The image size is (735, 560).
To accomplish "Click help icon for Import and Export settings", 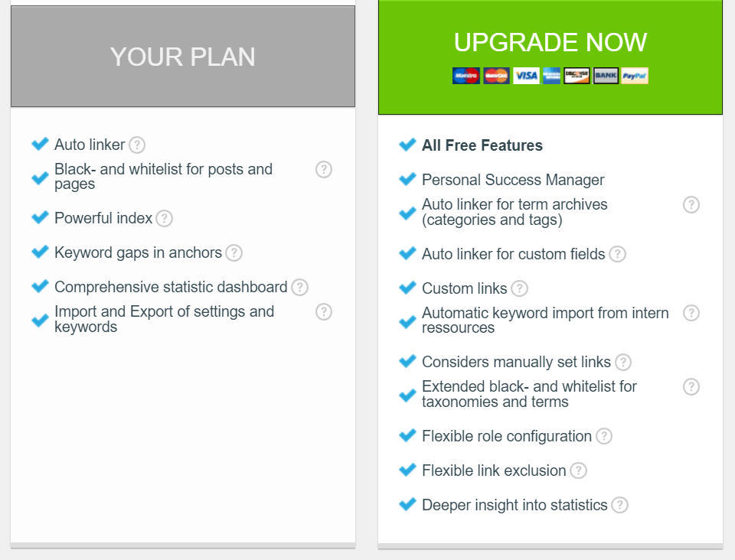I will (324, 312).
